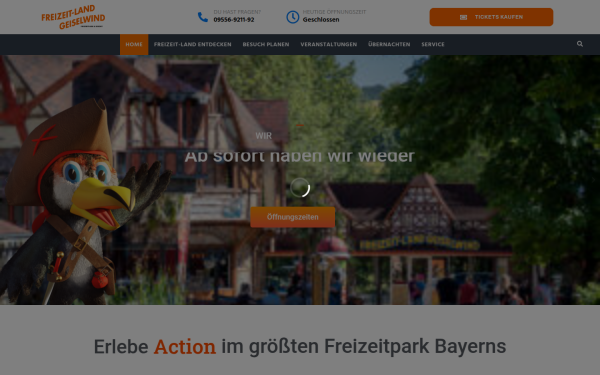This screenshot has width=600, height=375.
Task: Open search with the magnifier icon
Action: (x=580, y=44)
